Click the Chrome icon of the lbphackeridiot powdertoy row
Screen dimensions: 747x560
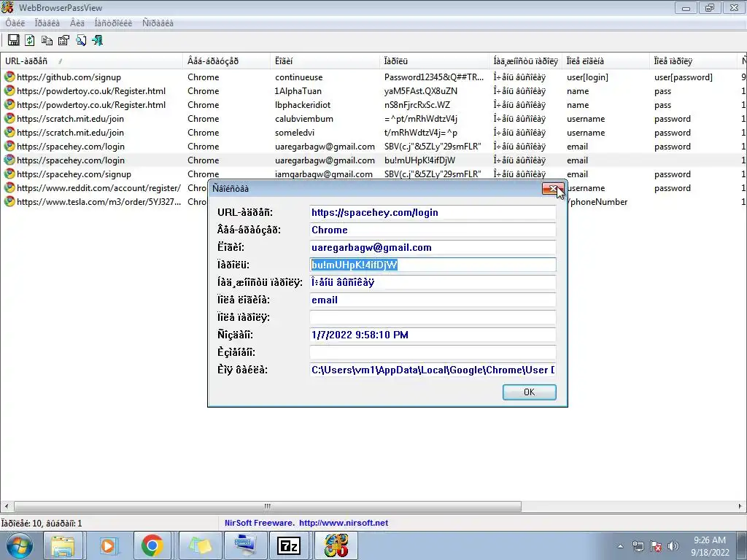tap(9, 104)
